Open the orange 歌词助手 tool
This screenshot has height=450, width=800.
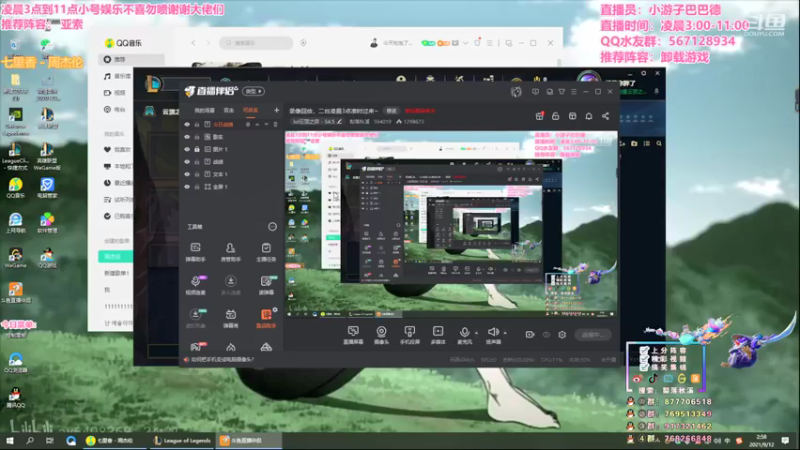click(266, 318)
